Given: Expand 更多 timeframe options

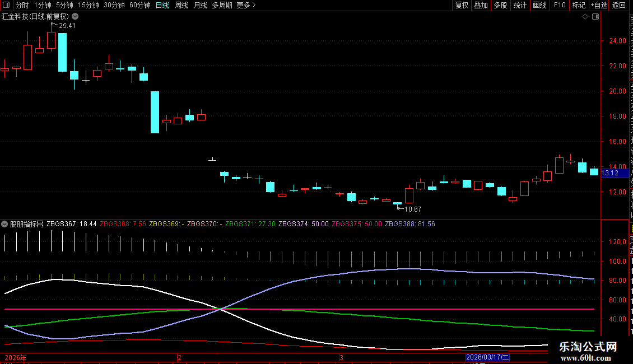Looking at the screenshot, I should 246,5.
